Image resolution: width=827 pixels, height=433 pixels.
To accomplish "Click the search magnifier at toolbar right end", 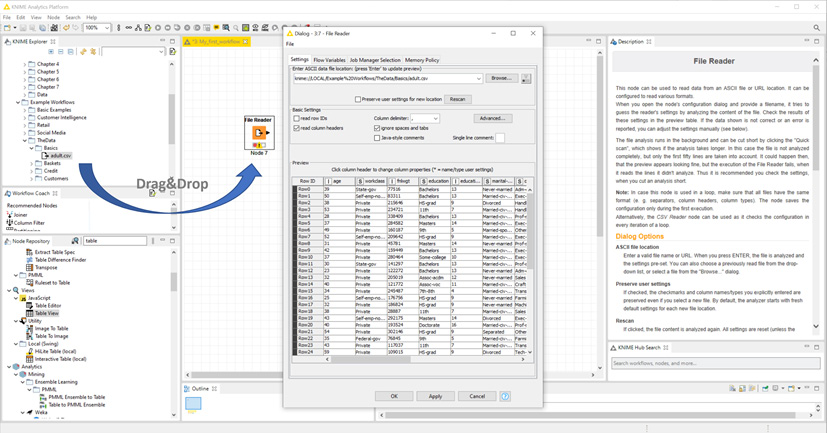I will tap(816, 27).
